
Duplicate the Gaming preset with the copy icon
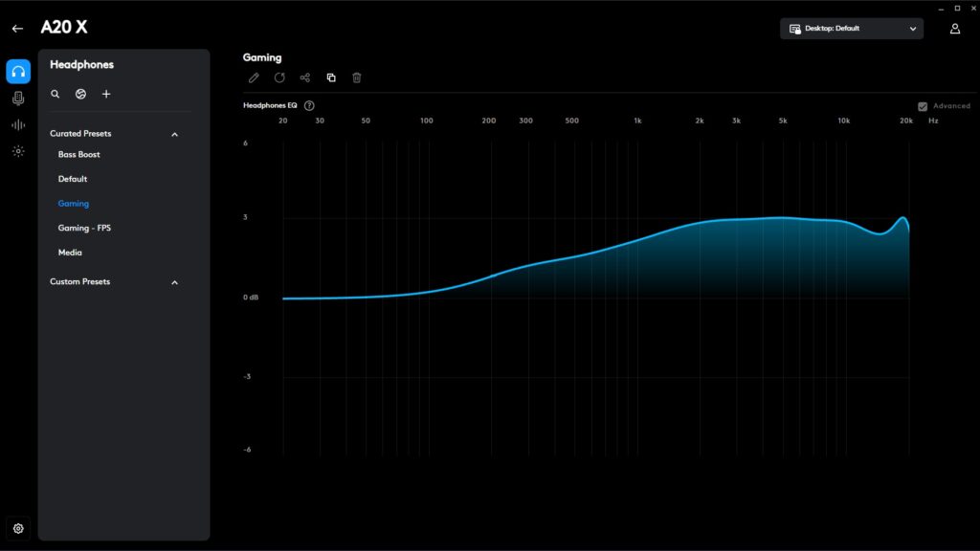331,77
